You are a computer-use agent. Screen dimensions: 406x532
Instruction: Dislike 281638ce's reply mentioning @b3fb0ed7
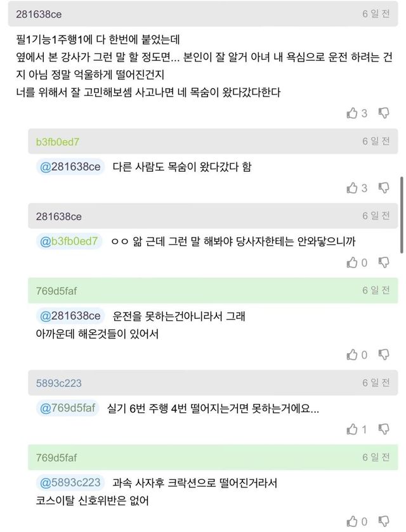coord(384,263)
